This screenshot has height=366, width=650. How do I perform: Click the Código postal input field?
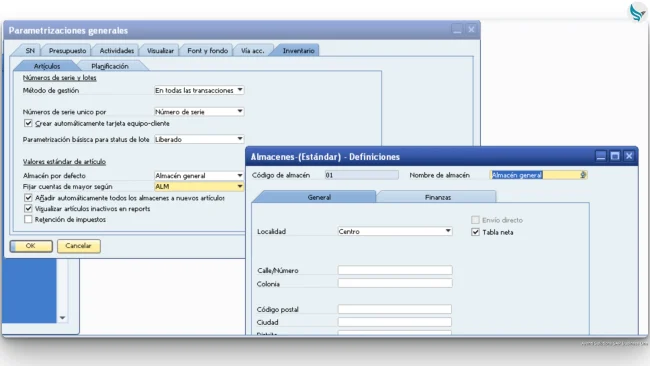[x=395, y=309]
